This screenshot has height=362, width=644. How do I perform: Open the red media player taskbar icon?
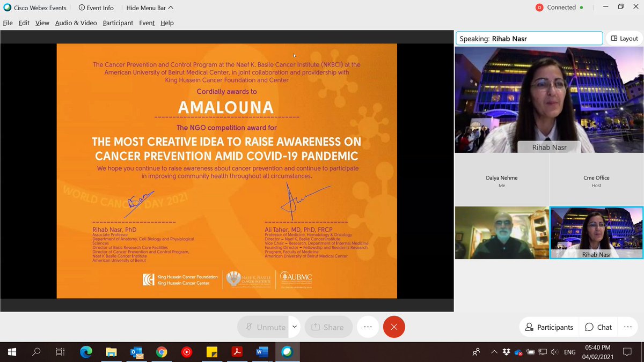[x=186, y=352]
